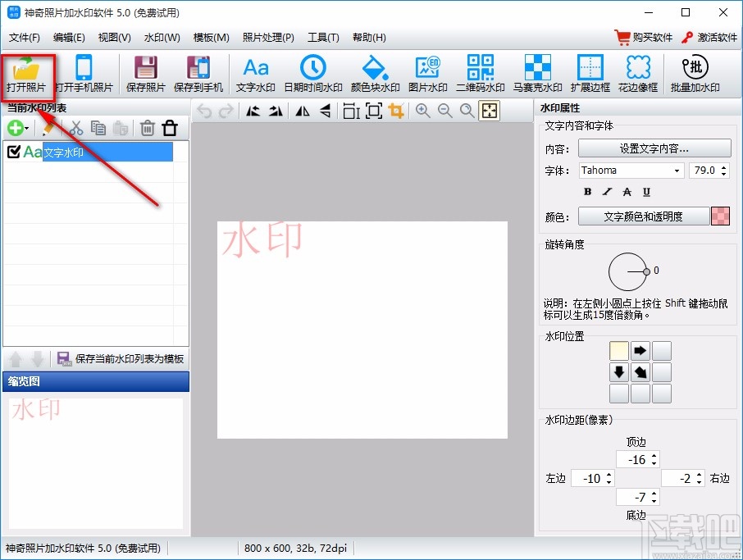Save the photo via 保存照片
The image size is (743, 560).
[145, 74]
